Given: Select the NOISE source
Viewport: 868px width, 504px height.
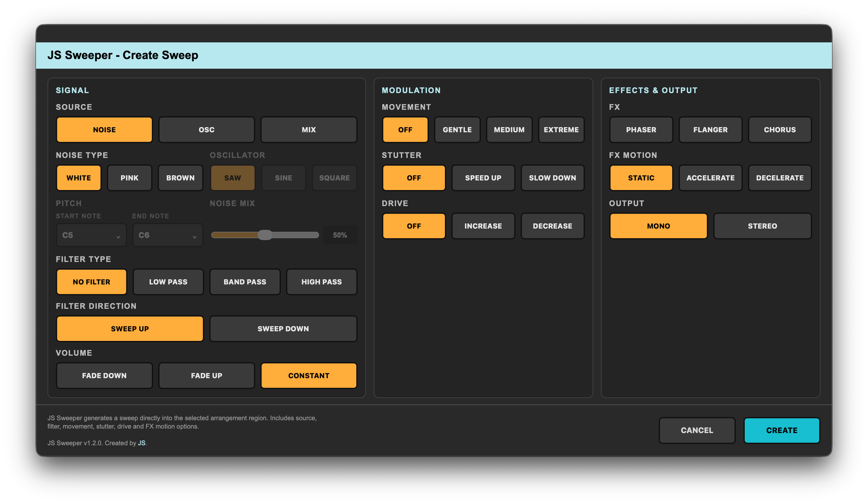Looking at the screenshot, I should (104, 129).
